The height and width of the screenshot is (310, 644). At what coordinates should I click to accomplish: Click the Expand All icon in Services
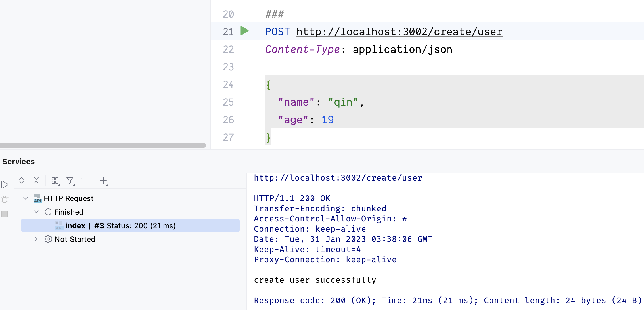[22, 181]
